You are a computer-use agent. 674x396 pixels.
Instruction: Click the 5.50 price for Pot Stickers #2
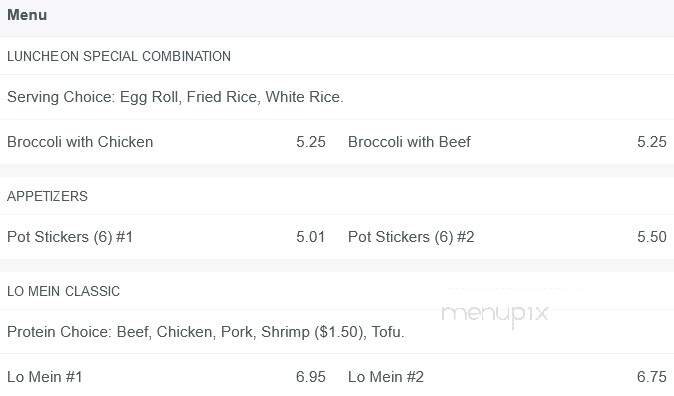[652, 237]
